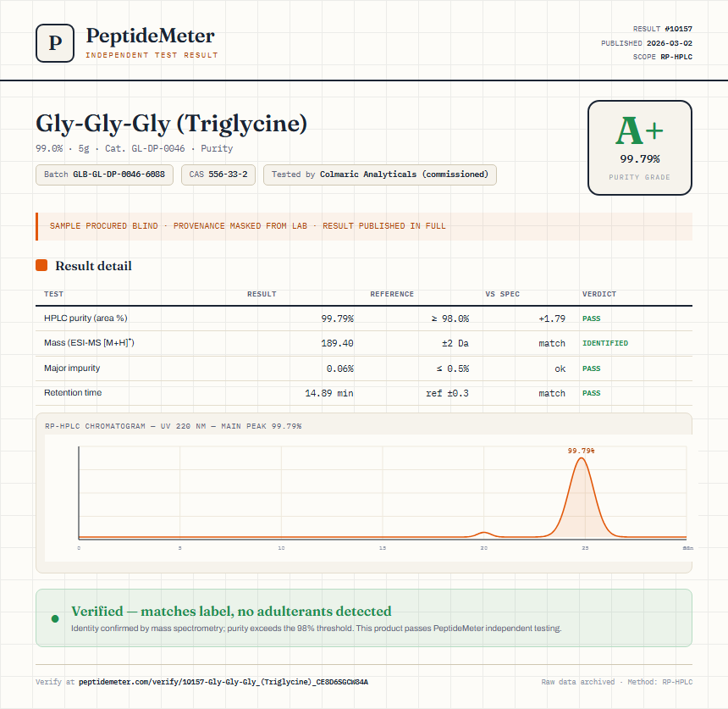Click the Gly-Gly-Gly (Triglycine) title

click(171, 123)
